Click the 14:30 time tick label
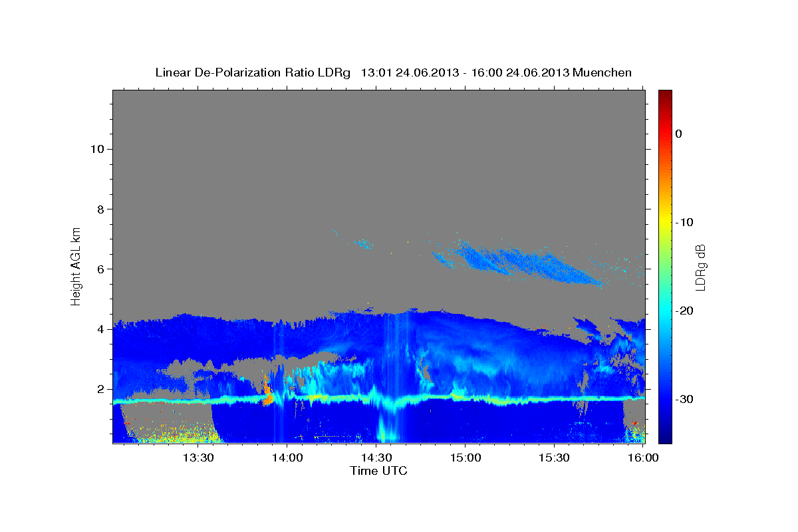Viewport: 798px width, 532px height. [x=376, y=458]
